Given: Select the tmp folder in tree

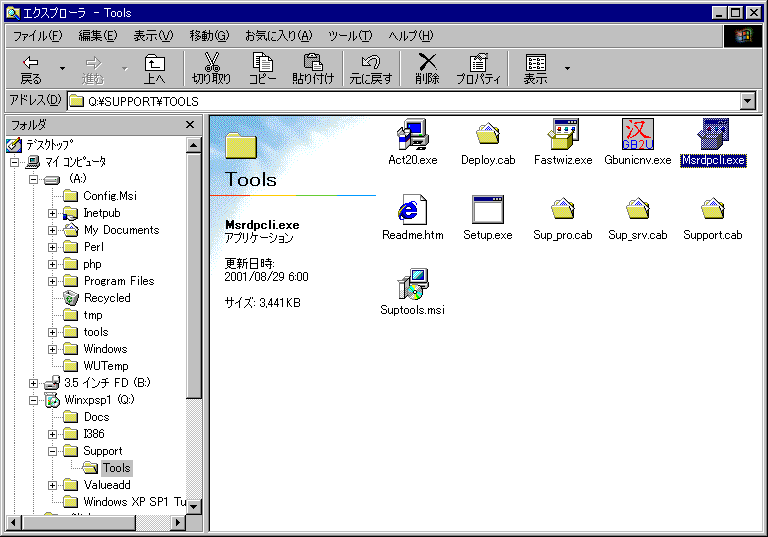Looking at the screenshot, I should [x=93, y=315].
